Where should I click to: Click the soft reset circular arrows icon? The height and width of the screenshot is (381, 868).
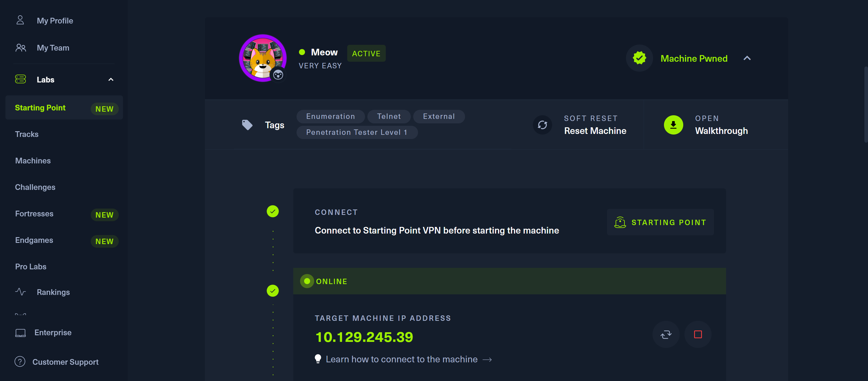point(542,125)
